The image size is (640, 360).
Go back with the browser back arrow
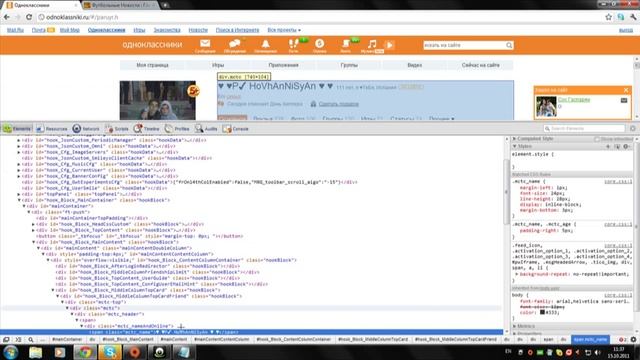(x=7, y=17)
